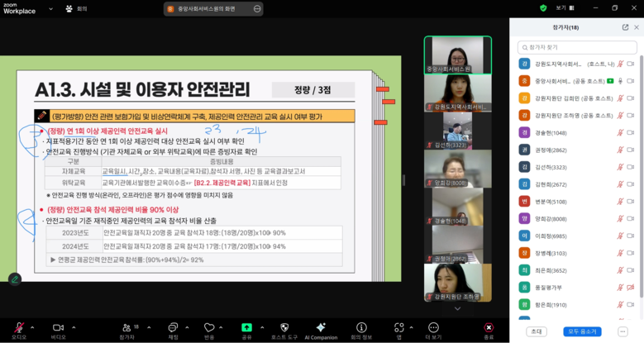Screen dimensions: 644x343
Task: Open 더 보기 more options in toolbar
Action: 433,327
